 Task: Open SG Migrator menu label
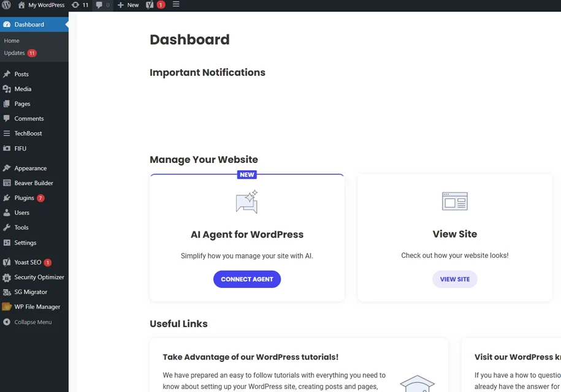coord(31,292)
